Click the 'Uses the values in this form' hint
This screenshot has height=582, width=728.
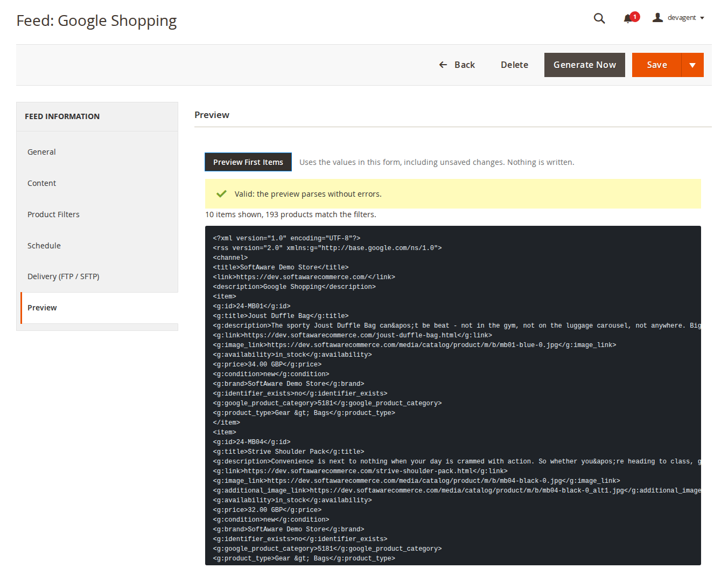[437, 162]
